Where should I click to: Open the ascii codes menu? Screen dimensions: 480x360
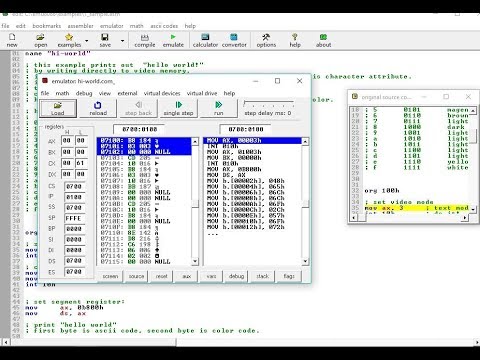click(164, 26)
